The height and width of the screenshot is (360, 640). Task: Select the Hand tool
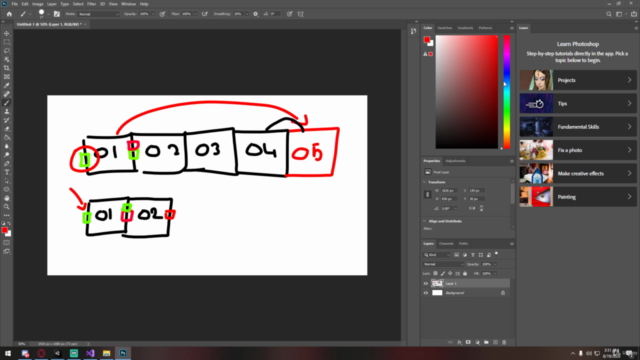7,198
